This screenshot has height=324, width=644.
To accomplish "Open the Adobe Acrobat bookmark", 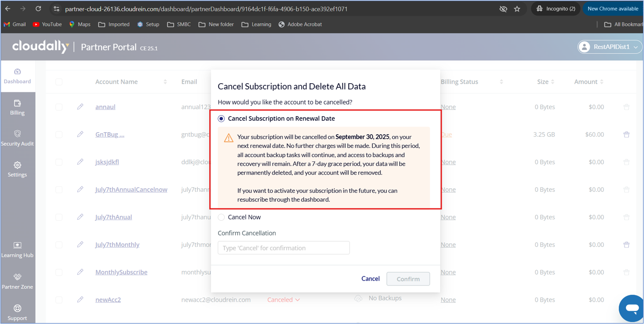I will (300, 24).
